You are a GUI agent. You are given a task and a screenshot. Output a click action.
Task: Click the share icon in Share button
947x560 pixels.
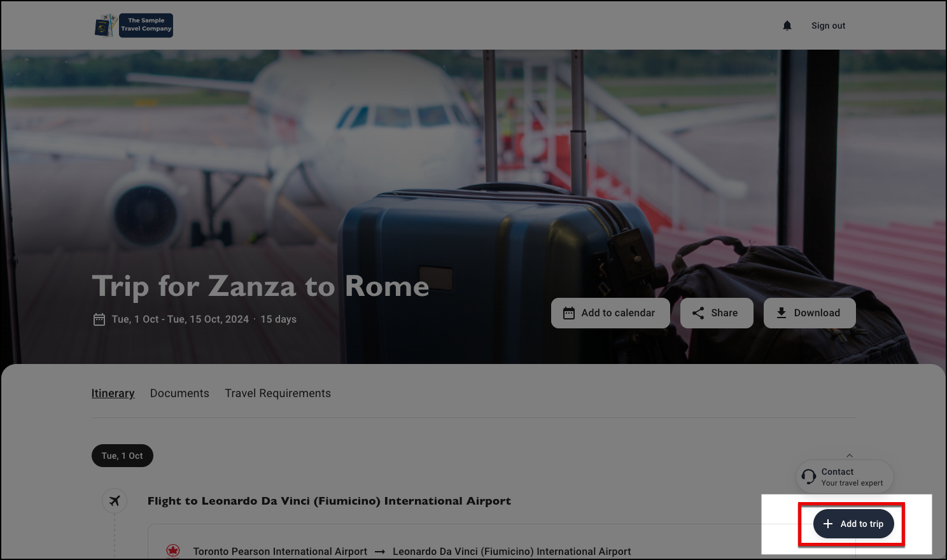coord(698,313)
